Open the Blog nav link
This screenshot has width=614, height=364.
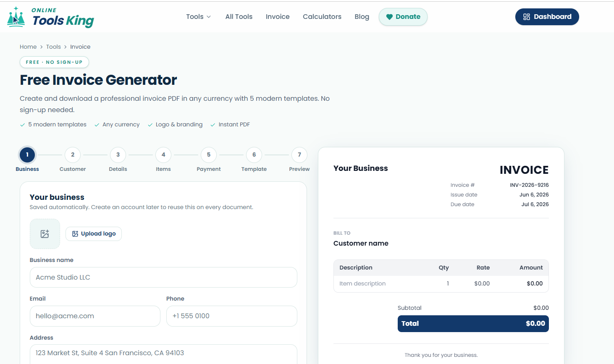[362, 17]
